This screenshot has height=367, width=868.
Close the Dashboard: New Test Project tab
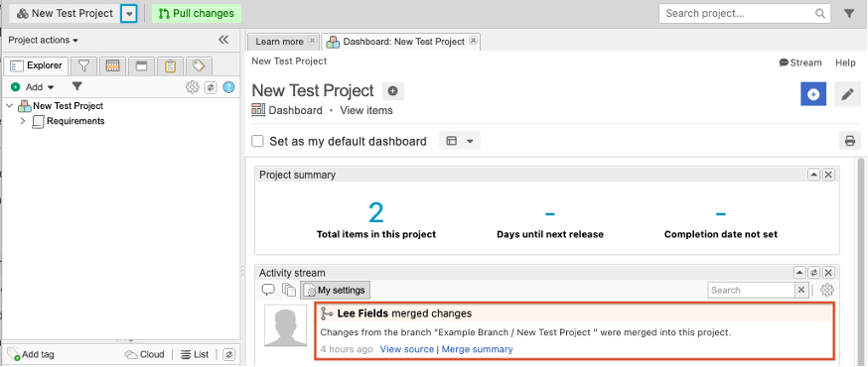pos(473,41)
